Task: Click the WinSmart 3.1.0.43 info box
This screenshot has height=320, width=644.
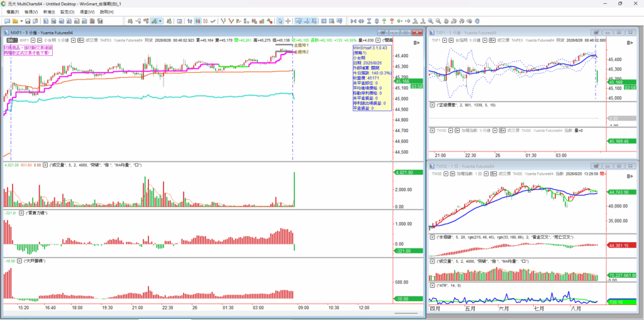Action: click(x=371, y=78)
